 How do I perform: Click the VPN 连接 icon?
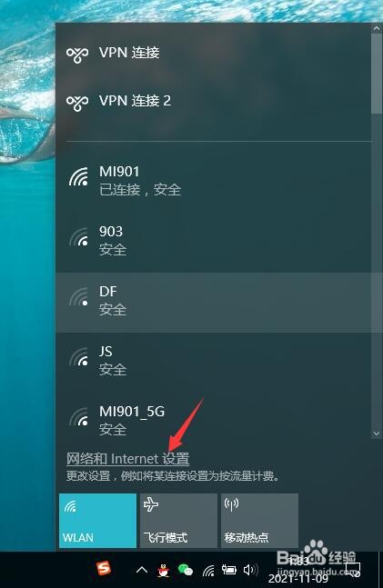click(77, 54)
